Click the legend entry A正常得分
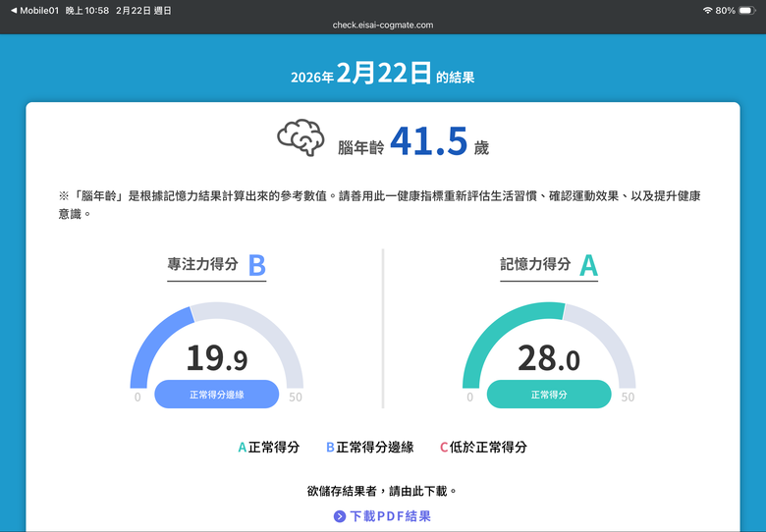The width and height of the screenshot is (766, 532). pos(269,447)
